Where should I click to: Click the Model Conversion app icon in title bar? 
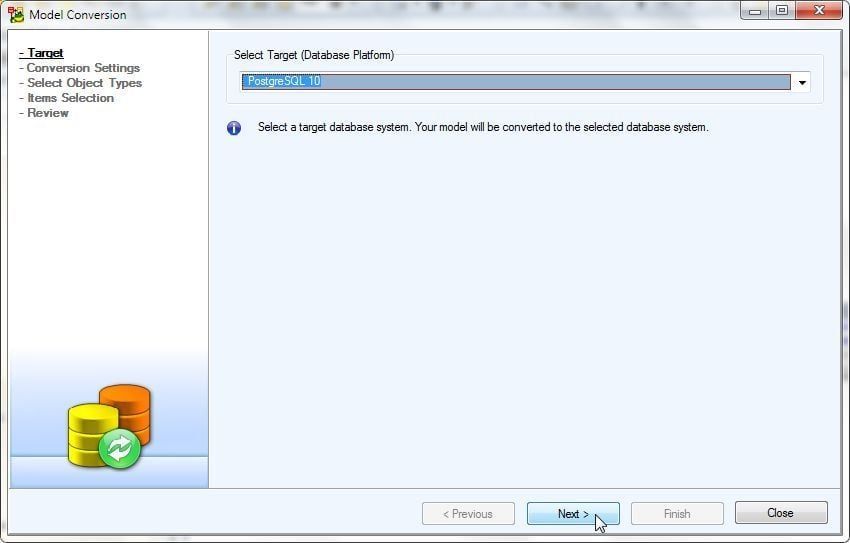point(16,14)
